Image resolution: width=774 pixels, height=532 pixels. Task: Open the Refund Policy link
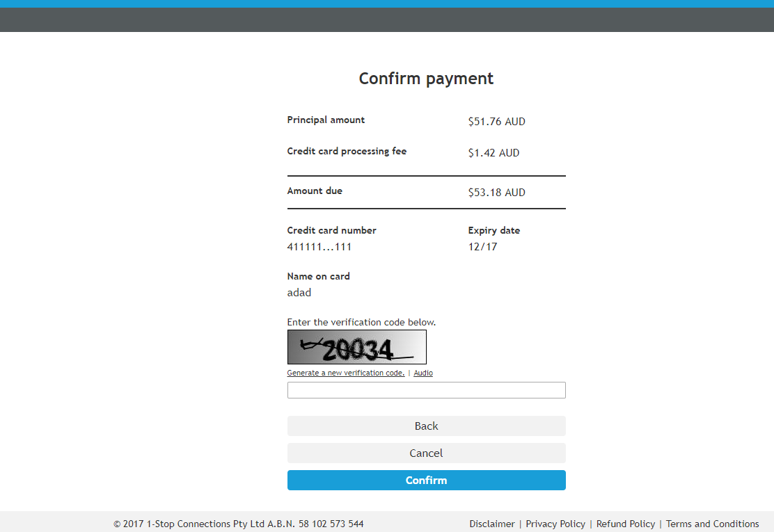(626, 524)
